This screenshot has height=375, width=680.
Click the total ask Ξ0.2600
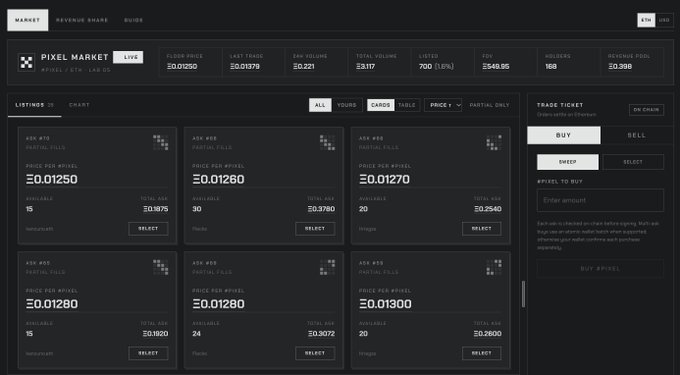(x=488, y=333)
